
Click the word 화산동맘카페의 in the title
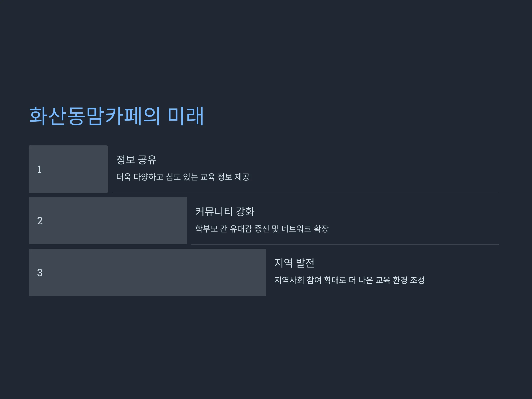point(95,116)
